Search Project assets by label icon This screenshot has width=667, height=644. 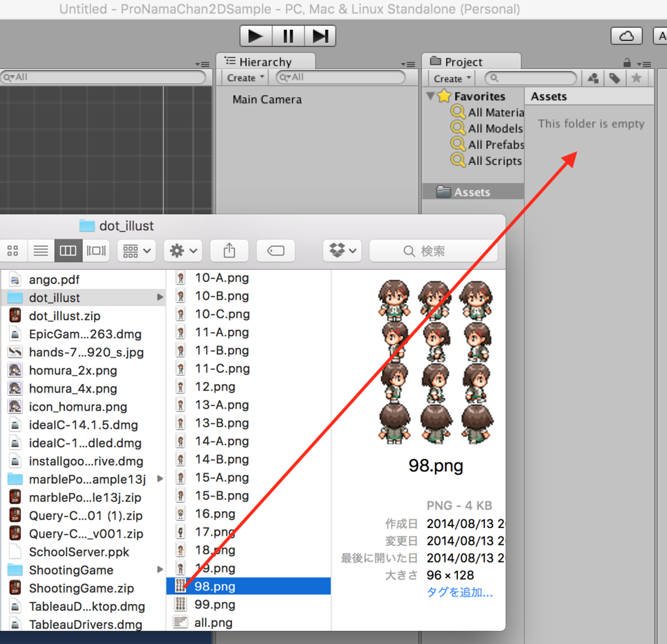(x=615, y=78)
